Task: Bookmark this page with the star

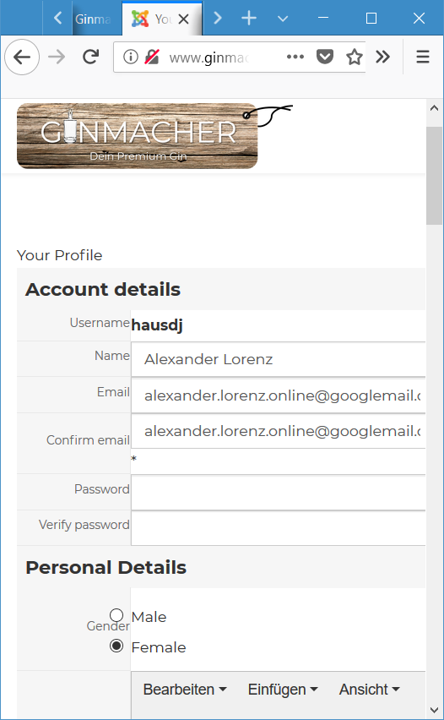Action: point(354,57)
